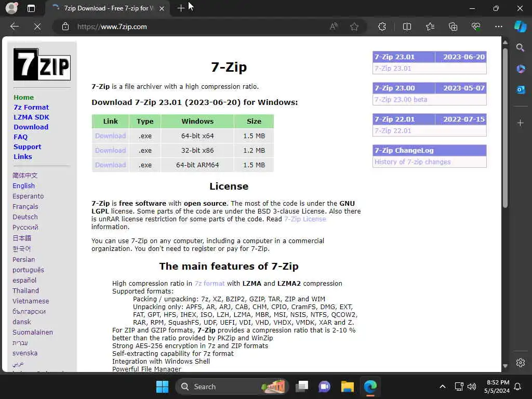Image resolution: width=532 pixels, height=399 pixels.
Task: Open the notifications bell
Action: coord(518,387)
